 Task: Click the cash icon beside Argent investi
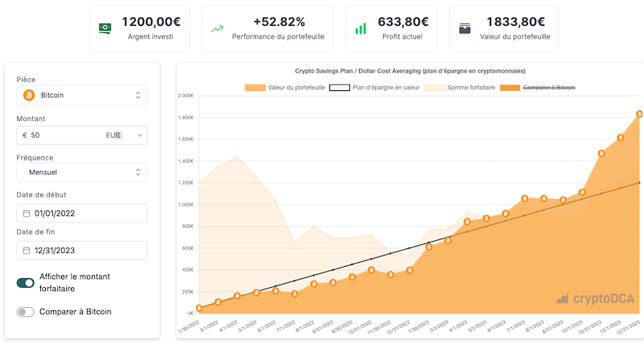(x=105, y=28)
